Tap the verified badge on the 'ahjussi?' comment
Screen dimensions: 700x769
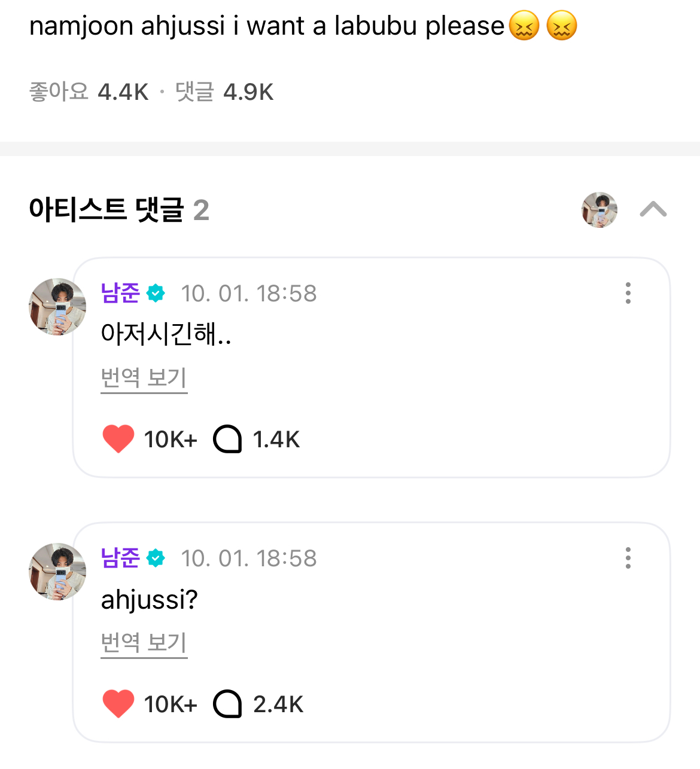pyautogui.click(x=156, y=558)
